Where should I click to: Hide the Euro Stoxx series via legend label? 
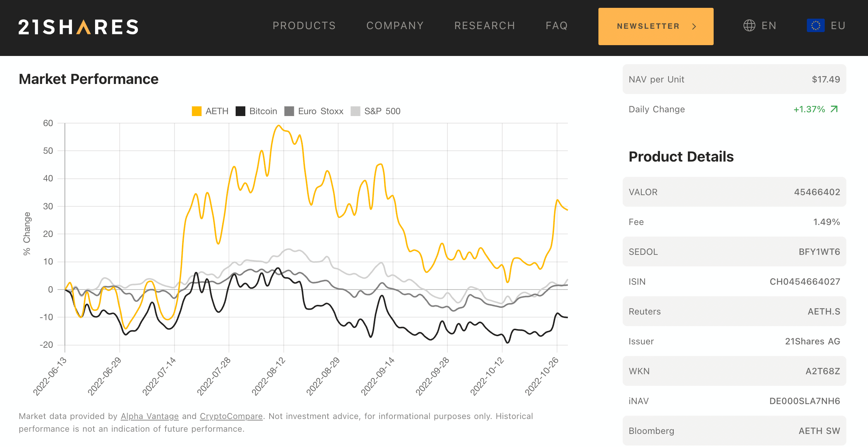[x=321, y=111]
